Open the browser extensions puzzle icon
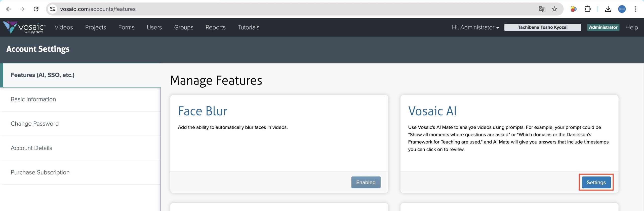 pos(588,9)
